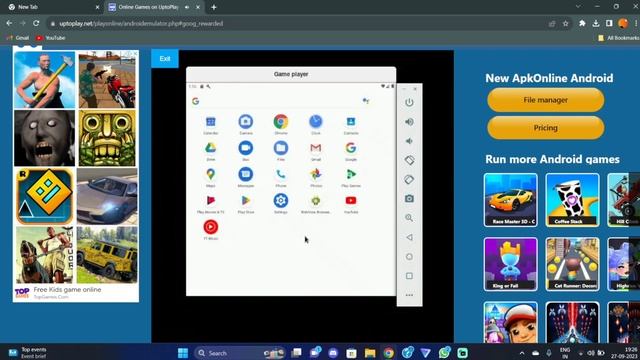Open Google Drive app in emulator

tap(211, 148)
